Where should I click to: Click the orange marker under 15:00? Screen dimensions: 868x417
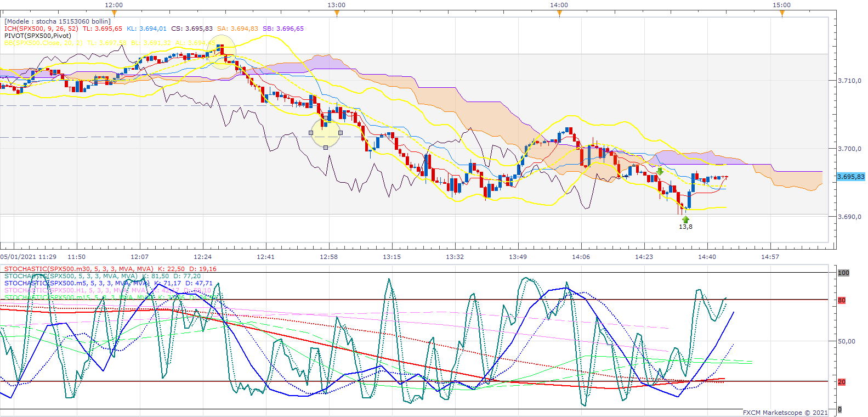(x=782, y=14)
